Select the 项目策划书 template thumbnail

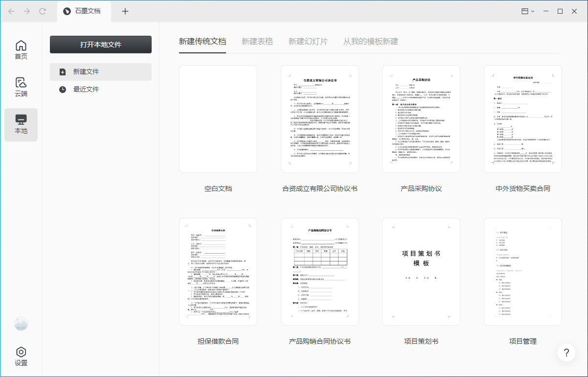click(421, 272)
